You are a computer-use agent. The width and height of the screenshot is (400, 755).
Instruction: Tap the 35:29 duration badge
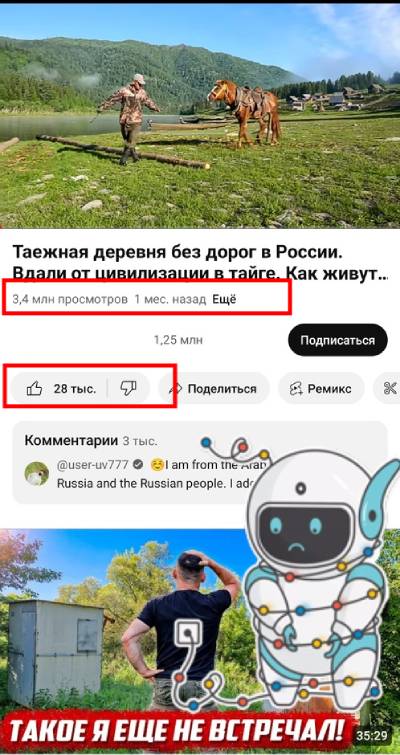pyautogui.click(x=372, y=736)
